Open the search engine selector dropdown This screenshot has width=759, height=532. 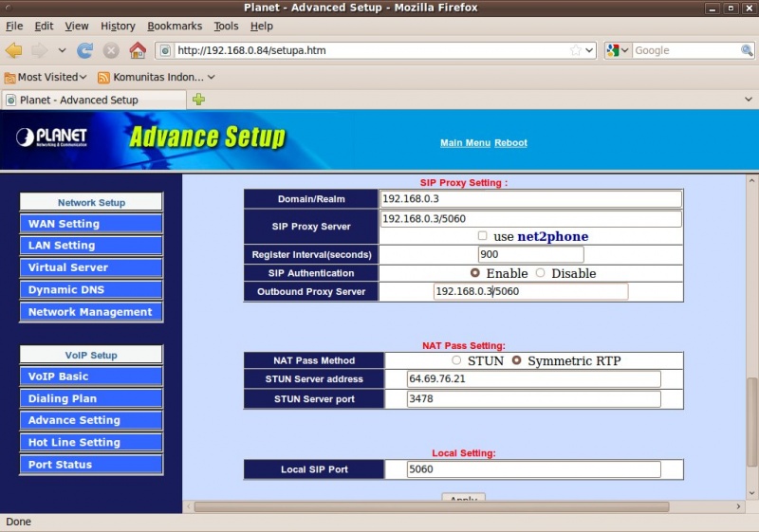pyautogui.click(x=619, y=50)
